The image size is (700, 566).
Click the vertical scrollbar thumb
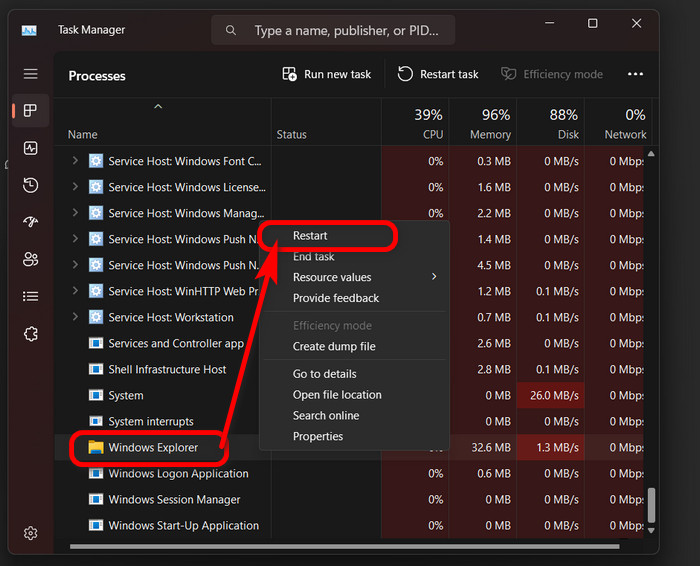pos(651,504)
